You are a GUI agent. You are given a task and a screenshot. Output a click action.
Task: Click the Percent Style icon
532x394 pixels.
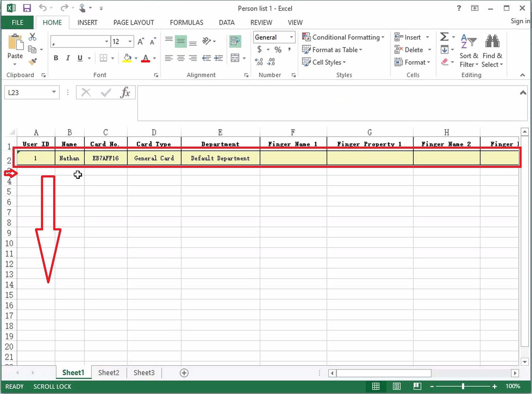pyautogui.click(x=278, y=49)
